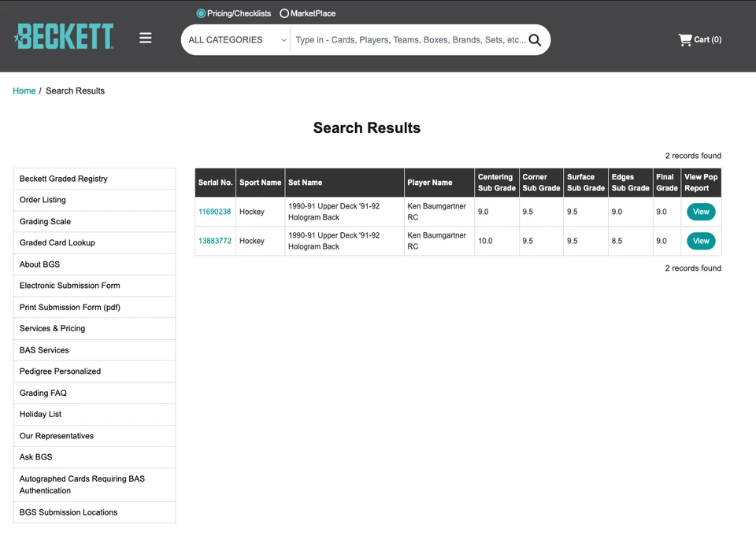Click the search magnifier icon
Screen dimensions: 756x543
(x=535, y=40)
